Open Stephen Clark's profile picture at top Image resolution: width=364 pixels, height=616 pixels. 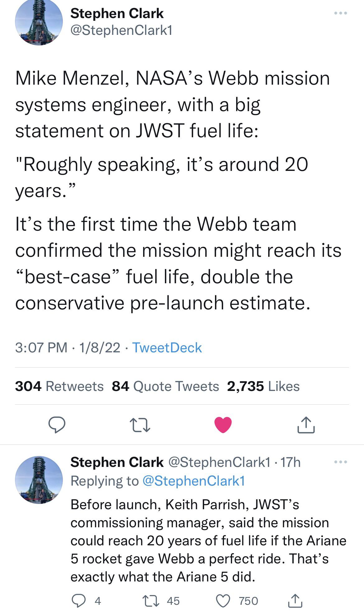click(39, 22)
